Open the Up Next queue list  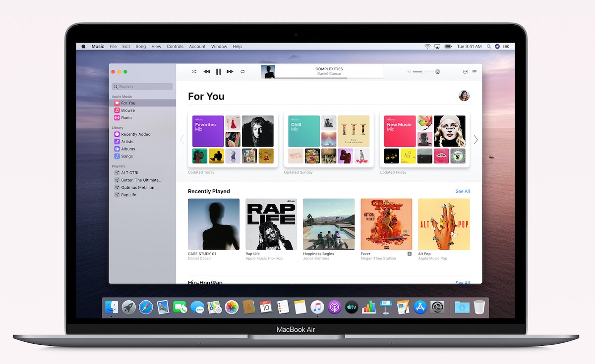[x=475, y=72]
